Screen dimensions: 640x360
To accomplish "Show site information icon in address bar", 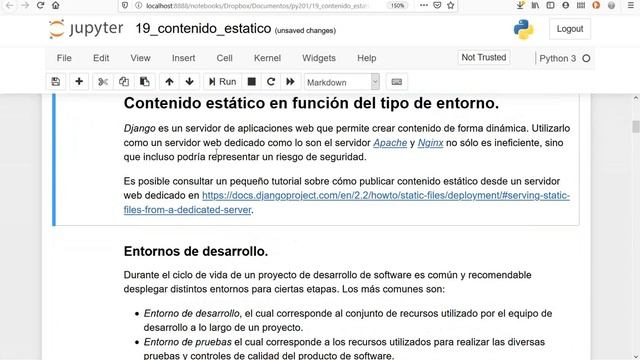I will [138, 5].
